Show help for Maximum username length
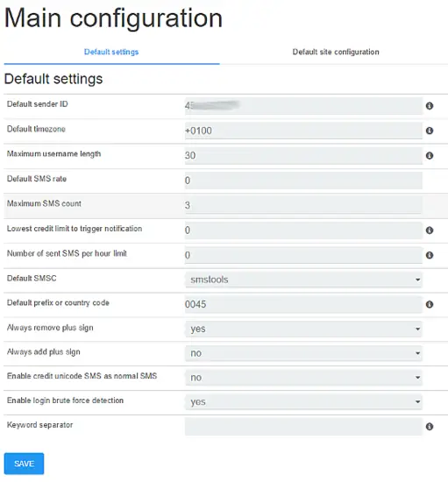 point(430,155)
